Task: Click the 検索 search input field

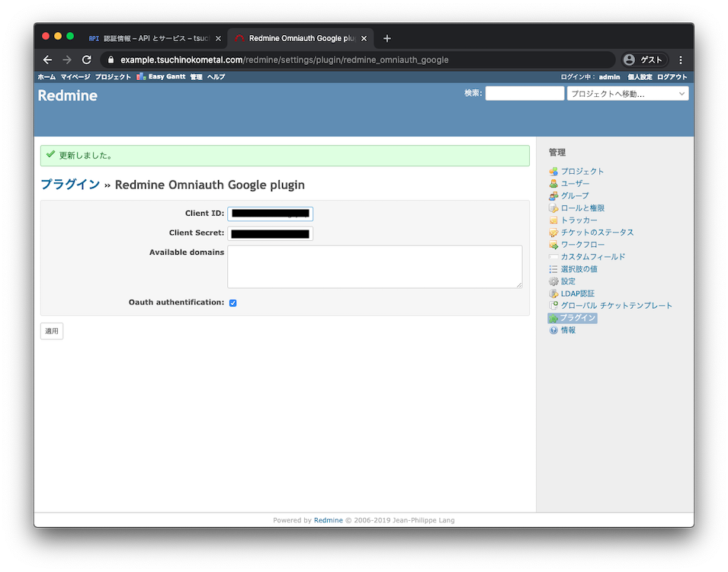Action: (524, 93)
